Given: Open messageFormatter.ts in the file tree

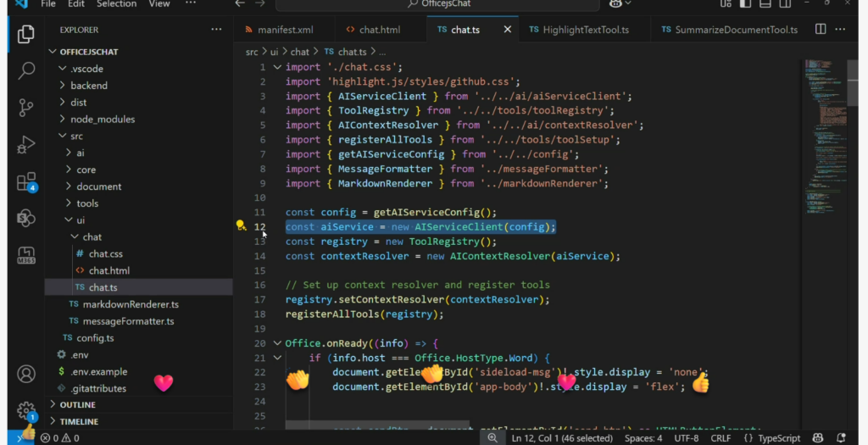Looking at the screenshot, I should [128, 321].
